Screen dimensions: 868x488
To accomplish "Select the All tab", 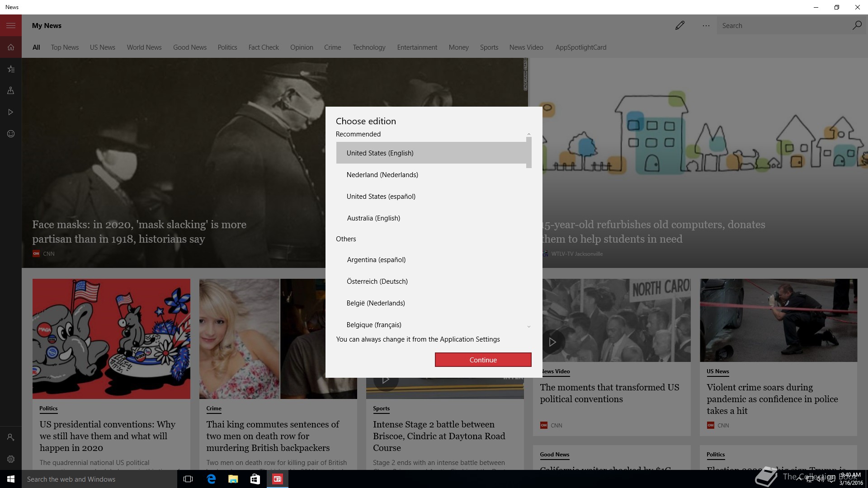I will [36, 47].
